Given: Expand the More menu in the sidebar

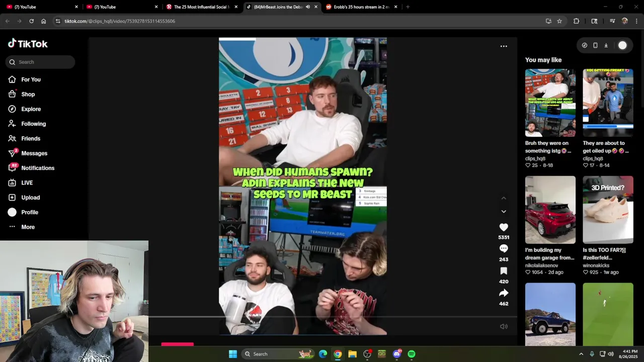Looking at the screenshot, I should (x=21, y=227).
